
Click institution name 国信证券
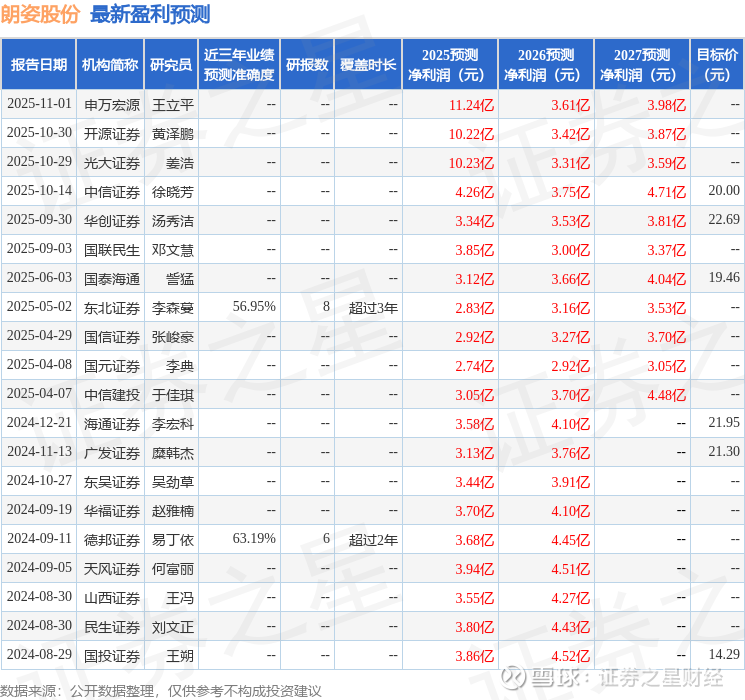click(x=112, y=337)
